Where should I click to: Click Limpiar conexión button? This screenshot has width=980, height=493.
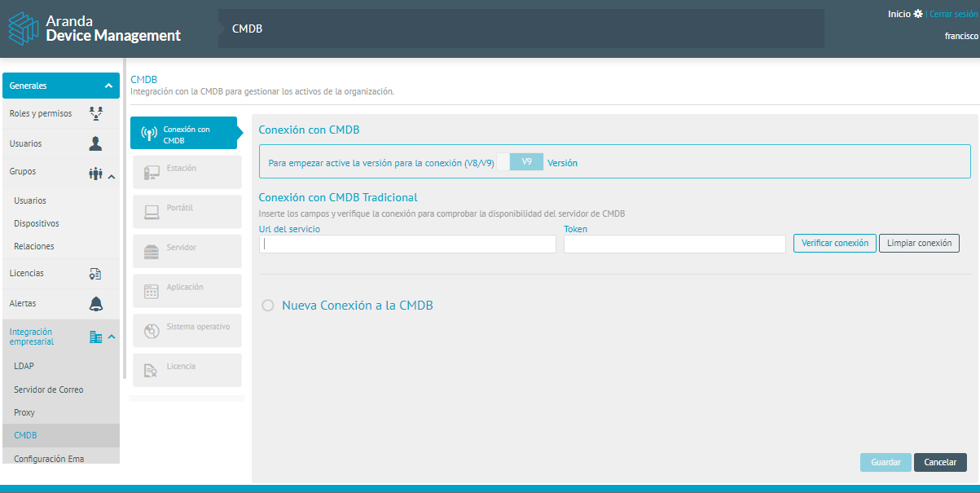pyautogui.click(x=919, y=243)
